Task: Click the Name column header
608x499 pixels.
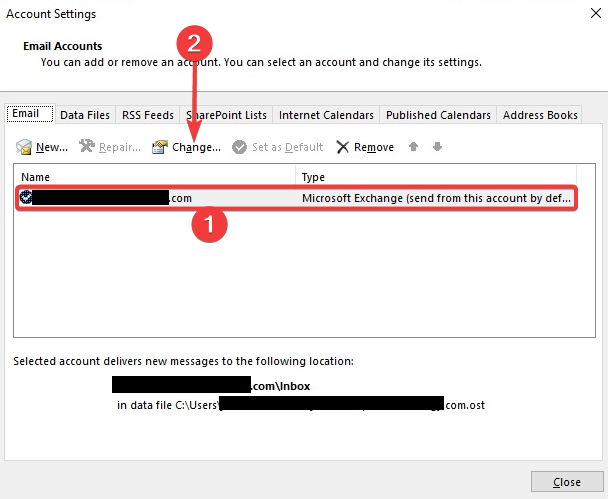Action: (x=35, y=177)
